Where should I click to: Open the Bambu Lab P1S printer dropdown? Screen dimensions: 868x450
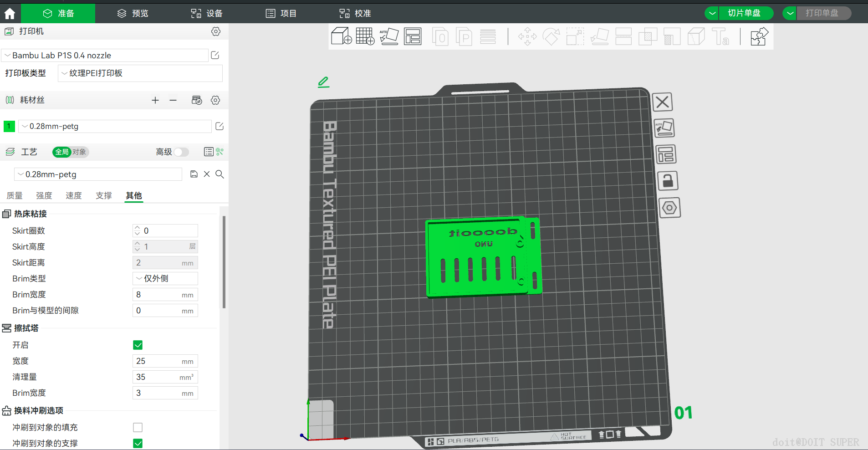tap(105, 56)
